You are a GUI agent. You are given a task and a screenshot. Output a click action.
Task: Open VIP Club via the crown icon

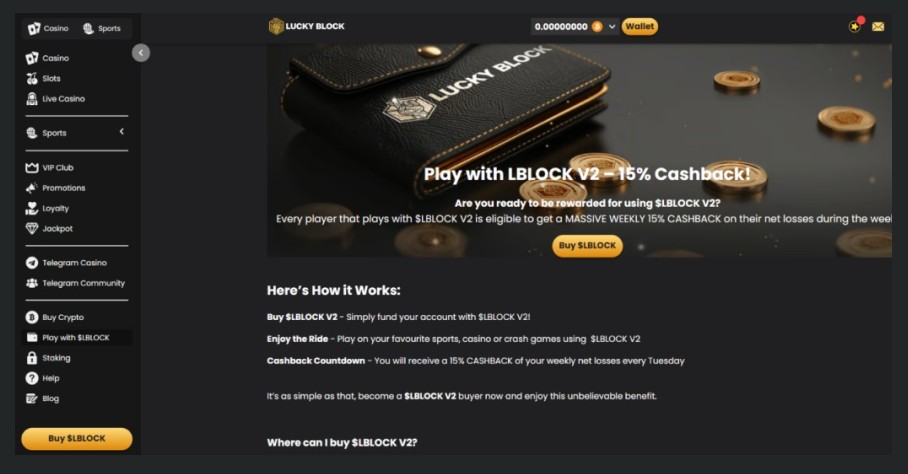click(32, 168)
